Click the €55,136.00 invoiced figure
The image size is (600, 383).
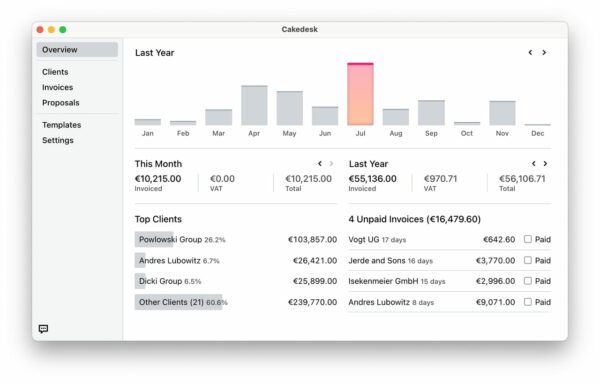372,179
